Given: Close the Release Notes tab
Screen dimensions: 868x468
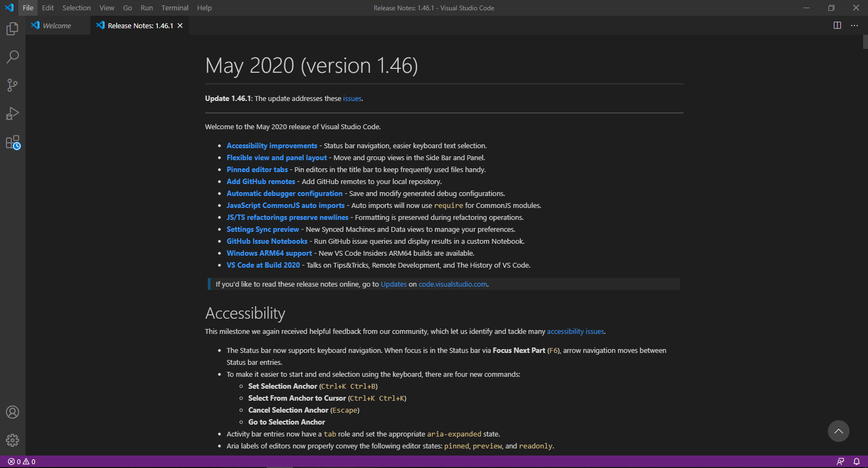Looking at the screenshot, I should click(180, 26).
